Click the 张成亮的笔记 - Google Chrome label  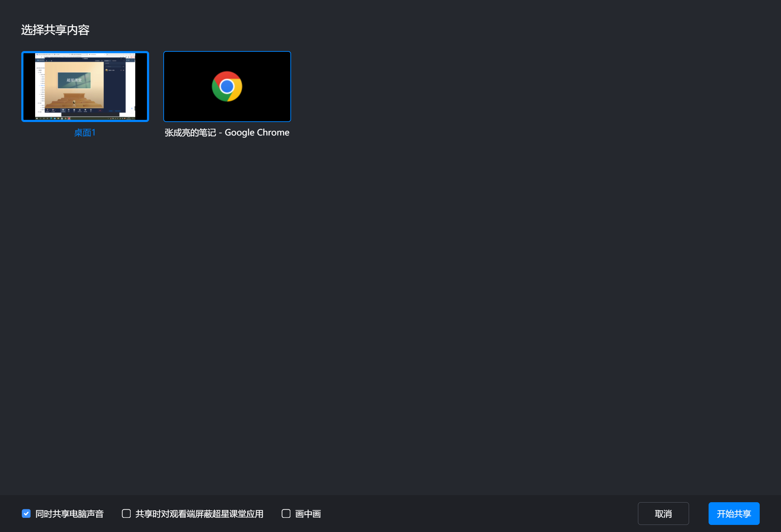click(227, 133)
